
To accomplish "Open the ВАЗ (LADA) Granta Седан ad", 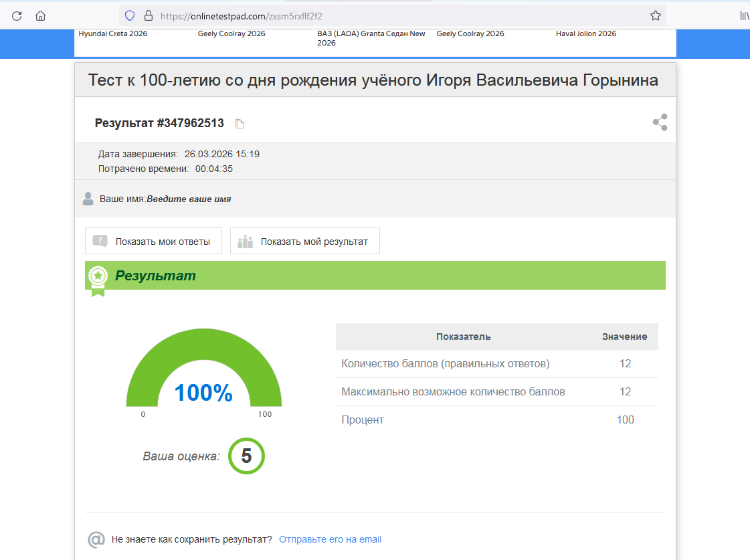I will click(371, 37).
